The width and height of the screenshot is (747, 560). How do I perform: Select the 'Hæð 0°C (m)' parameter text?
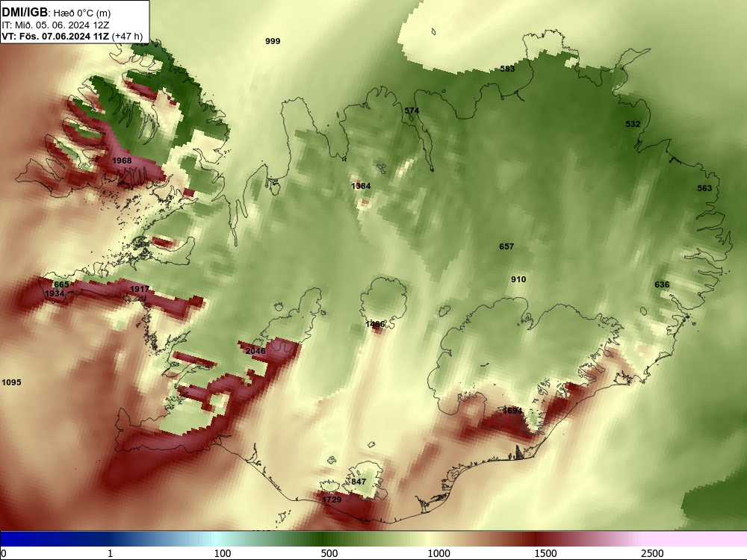point(82,13)
